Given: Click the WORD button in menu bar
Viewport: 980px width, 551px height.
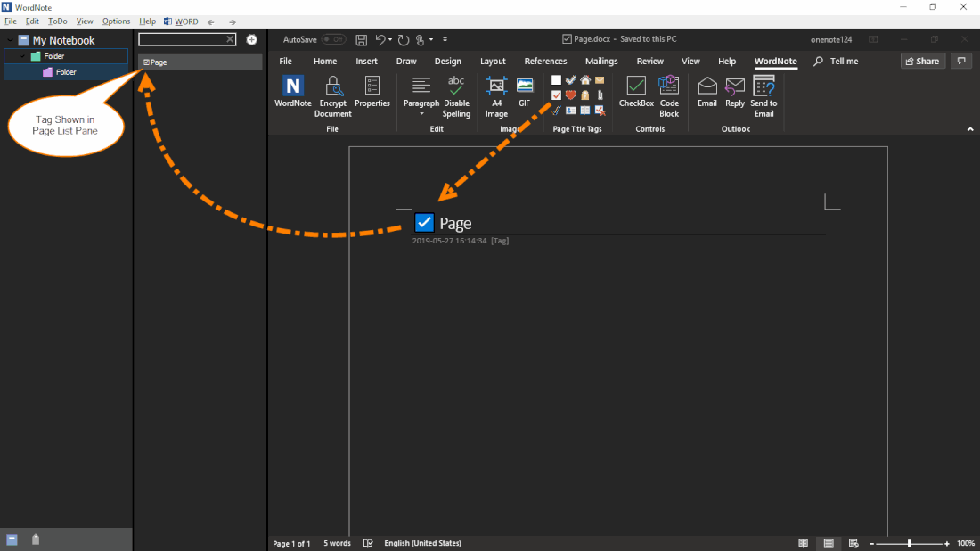Looking at the screenshot, I should (181, 21).
